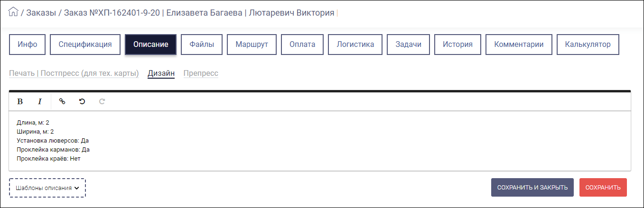Toggle italic formatting in editor
Screen dimensions: 644x208
pyautogui.click(x=40, y=101)
